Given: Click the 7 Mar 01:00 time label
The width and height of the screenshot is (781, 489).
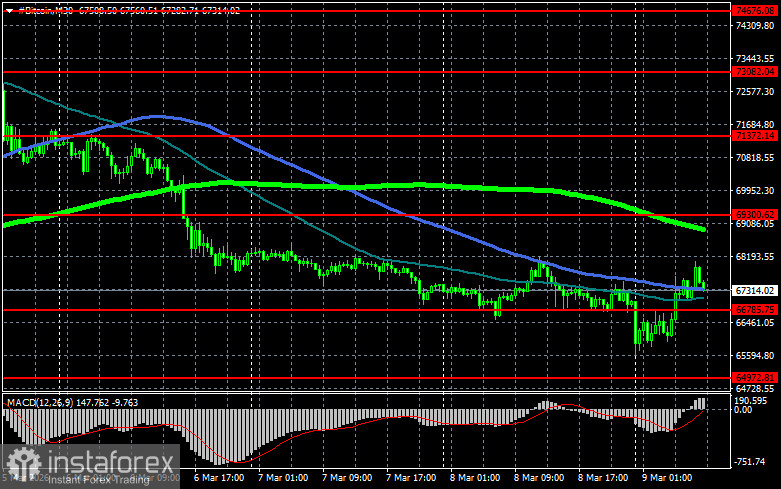Looking at the screenshot, I should pyautogui.click(x=283, y=478).
